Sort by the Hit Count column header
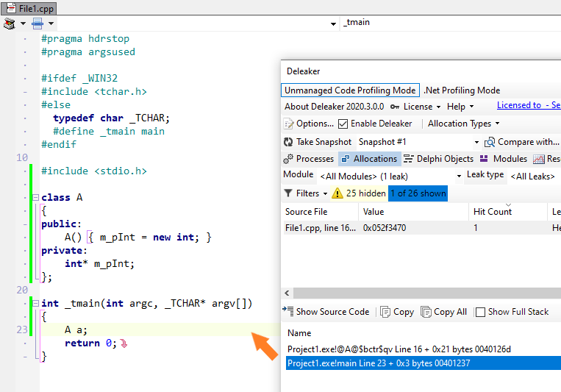561x392 pixels. [x=508, y=212]
